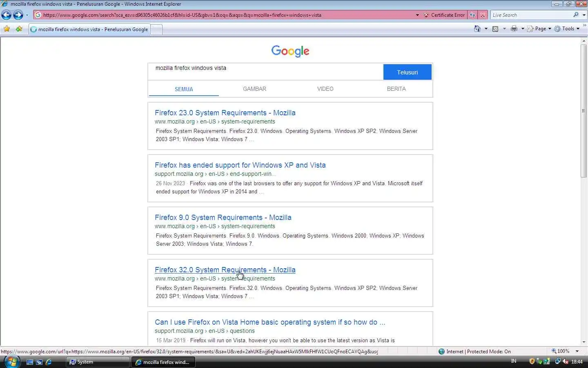Select the SEMUA results tab
The width and height of the screenshot is (588, 368).
point(184,89)
